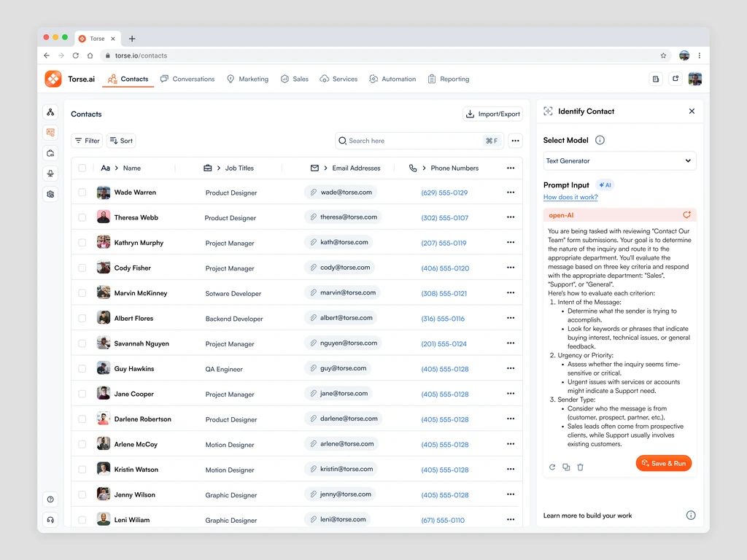Open more options for Wade Warren row
This screenshot has width=747, height=560.
[511, 192]
